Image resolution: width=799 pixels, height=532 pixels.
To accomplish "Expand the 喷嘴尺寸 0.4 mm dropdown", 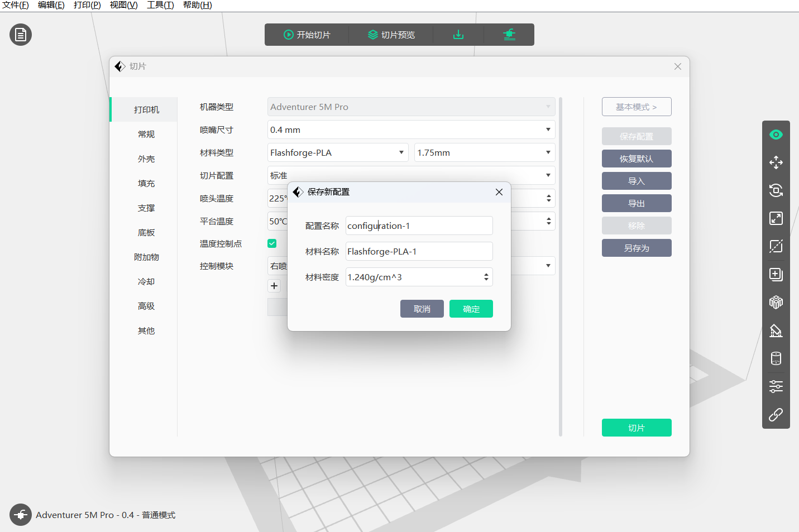I will [411, 130].
